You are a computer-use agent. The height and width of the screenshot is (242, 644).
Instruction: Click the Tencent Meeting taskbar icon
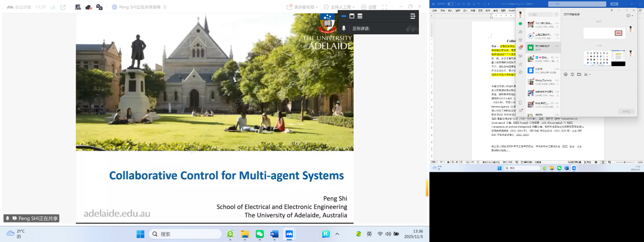289,234
